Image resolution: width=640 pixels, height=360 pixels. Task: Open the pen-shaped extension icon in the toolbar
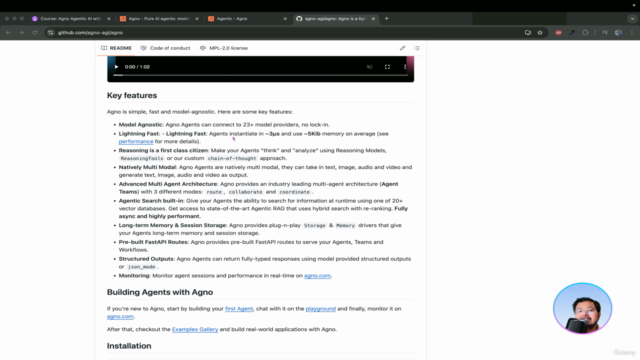tap(572, 33)
